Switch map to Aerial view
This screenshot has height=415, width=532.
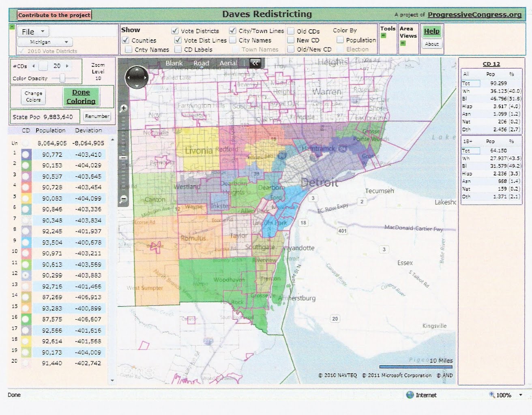228,63
